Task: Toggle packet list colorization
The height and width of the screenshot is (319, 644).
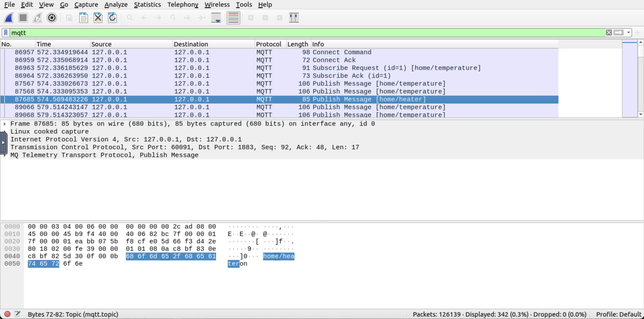Action: coord(233,18)
